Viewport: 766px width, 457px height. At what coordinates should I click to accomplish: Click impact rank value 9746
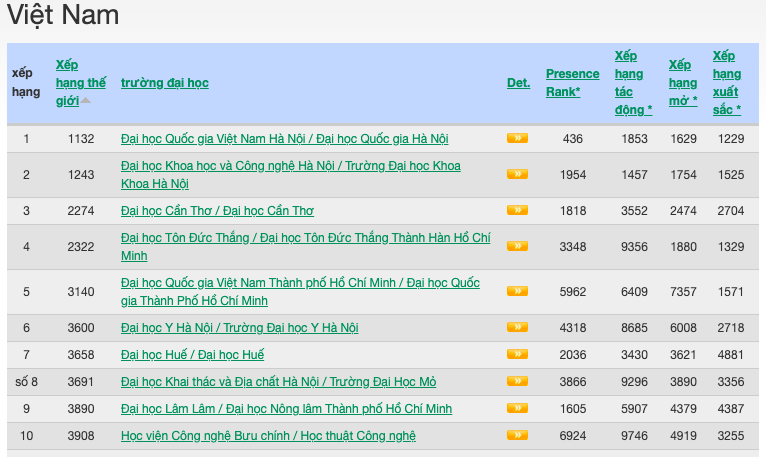634,435
